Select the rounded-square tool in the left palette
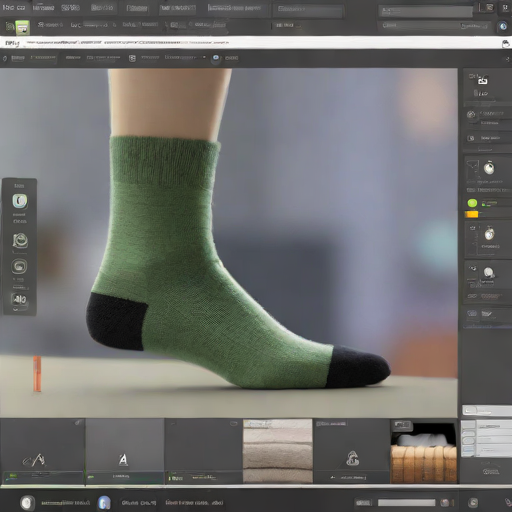Screen dimensions: 512x512 point(19,266)
